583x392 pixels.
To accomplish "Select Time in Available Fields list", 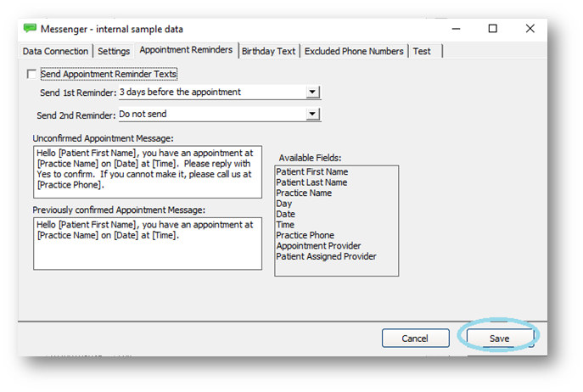I will (x=285, y=225).
